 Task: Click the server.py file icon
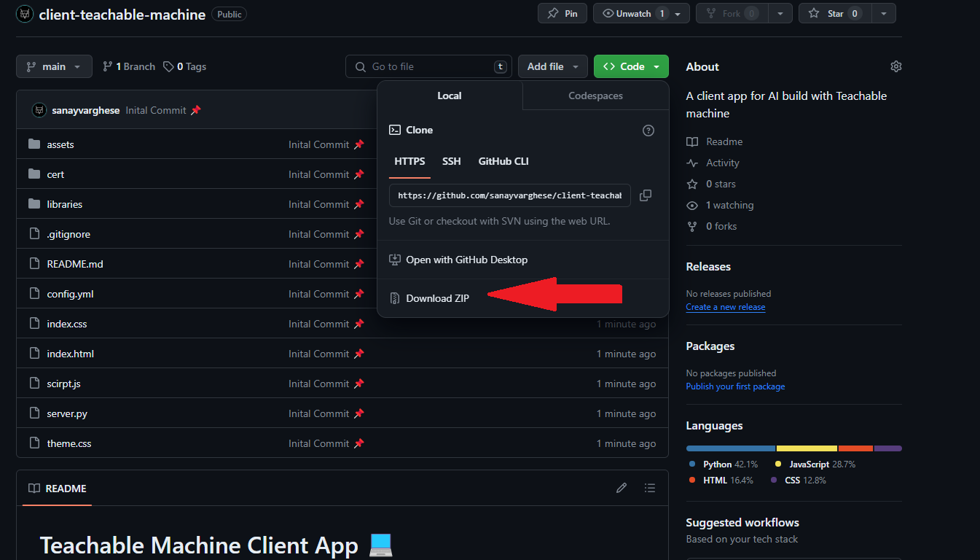point(34,413)
